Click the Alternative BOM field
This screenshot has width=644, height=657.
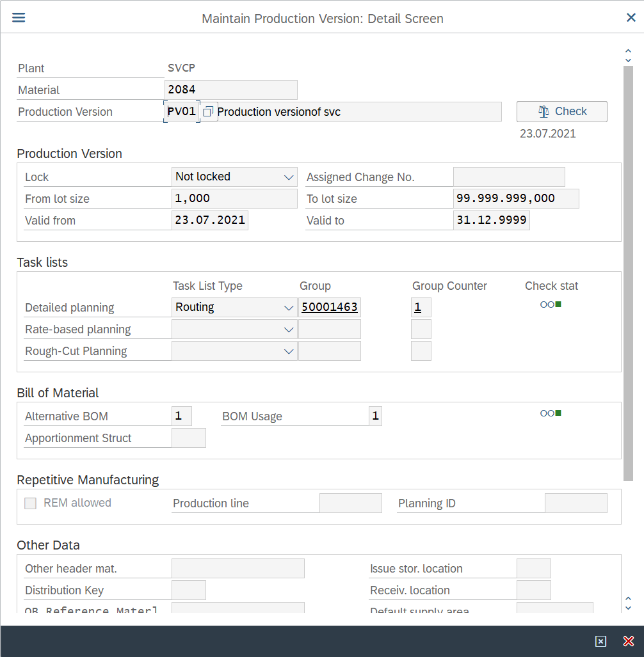181,416
